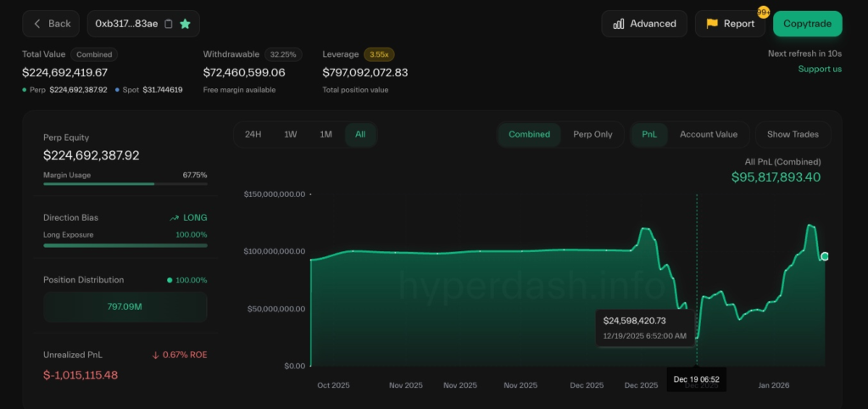The height and width of the screenshot is (409, 868).
Task: Switch chart to Perp Only mode
Action: [593, 134]
